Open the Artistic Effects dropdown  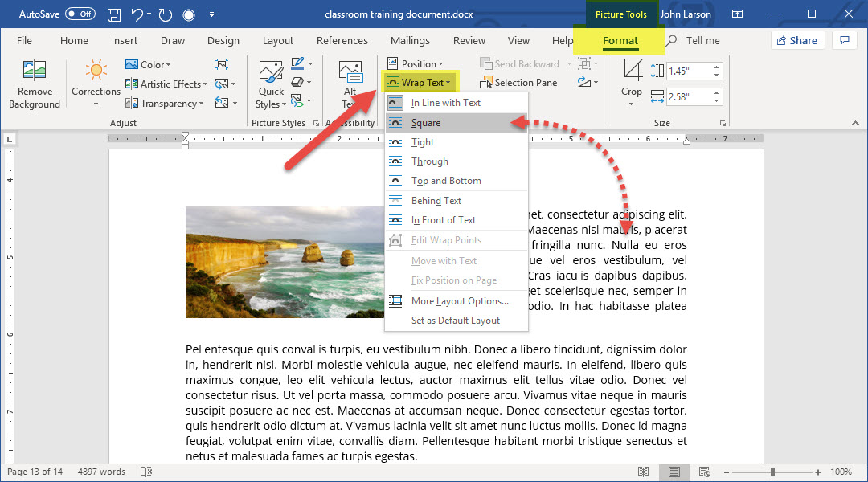(x=166, y=84)
